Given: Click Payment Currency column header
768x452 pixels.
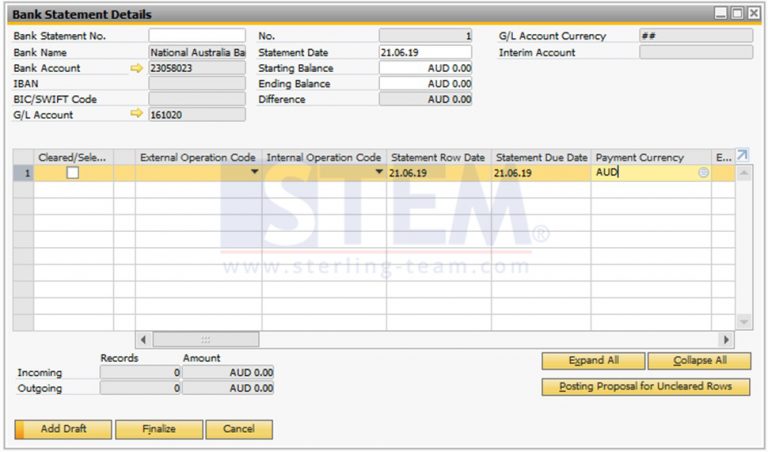Looking at the screenshot, I should tap(651, 158).
